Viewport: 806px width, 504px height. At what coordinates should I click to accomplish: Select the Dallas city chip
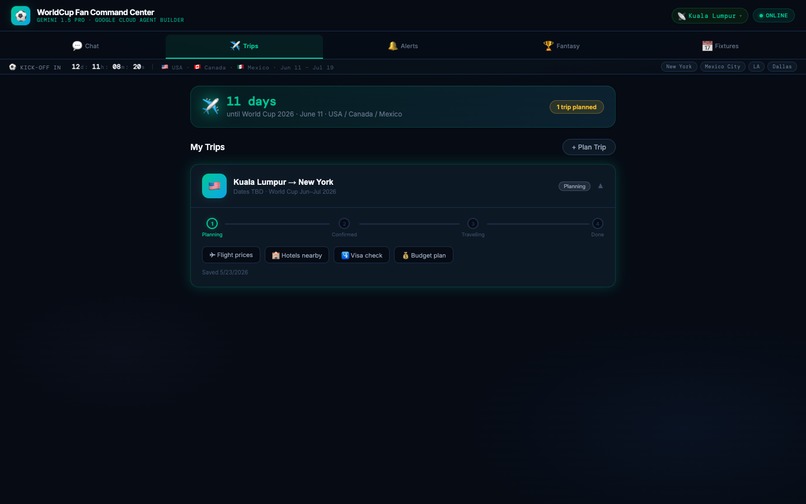pos(782,66)
